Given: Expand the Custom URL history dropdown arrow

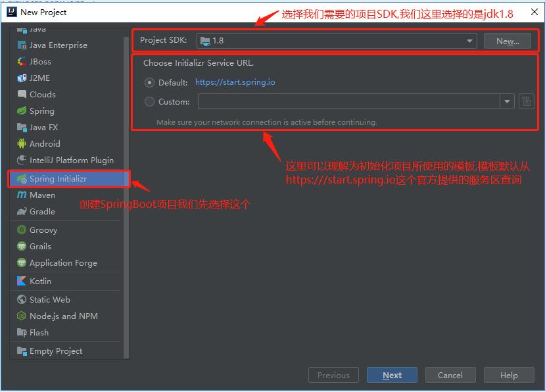Looking at the screenshot, I should [507, 101].
